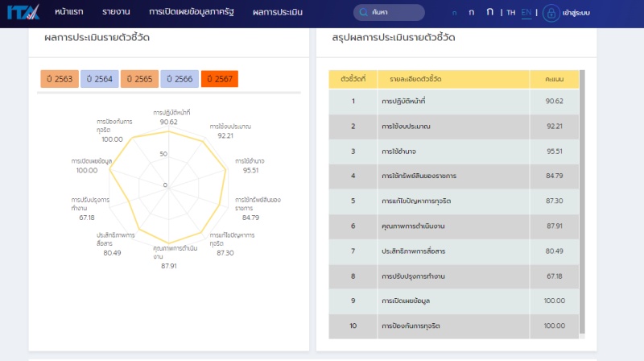Click the เข้าสู่ระบบ login link

[578, 13]
